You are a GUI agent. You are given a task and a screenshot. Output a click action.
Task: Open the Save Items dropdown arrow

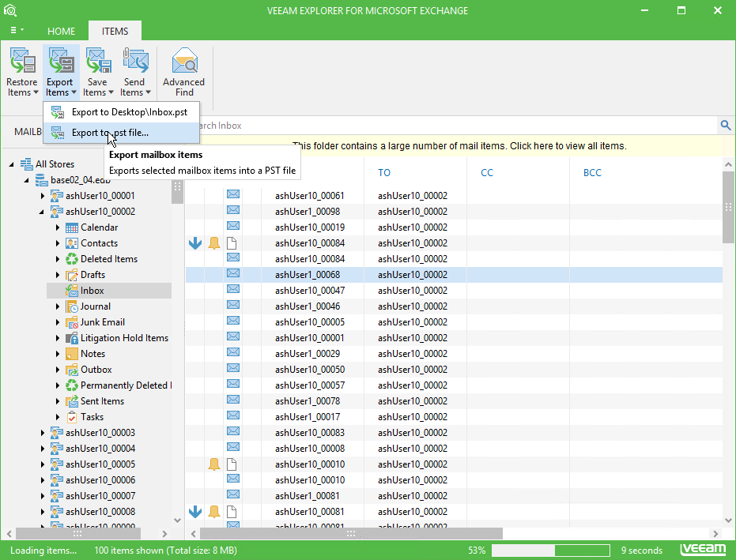111,92
